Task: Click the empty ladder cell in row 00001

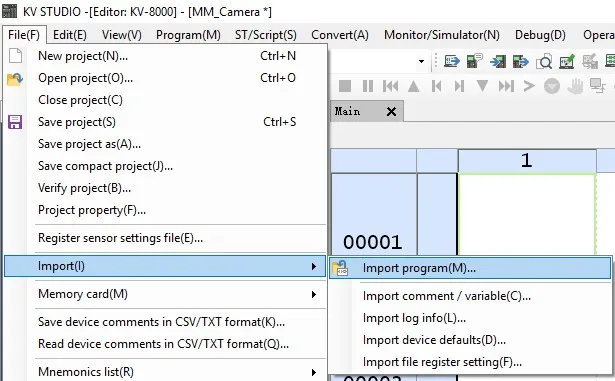Action: [527, 214]
